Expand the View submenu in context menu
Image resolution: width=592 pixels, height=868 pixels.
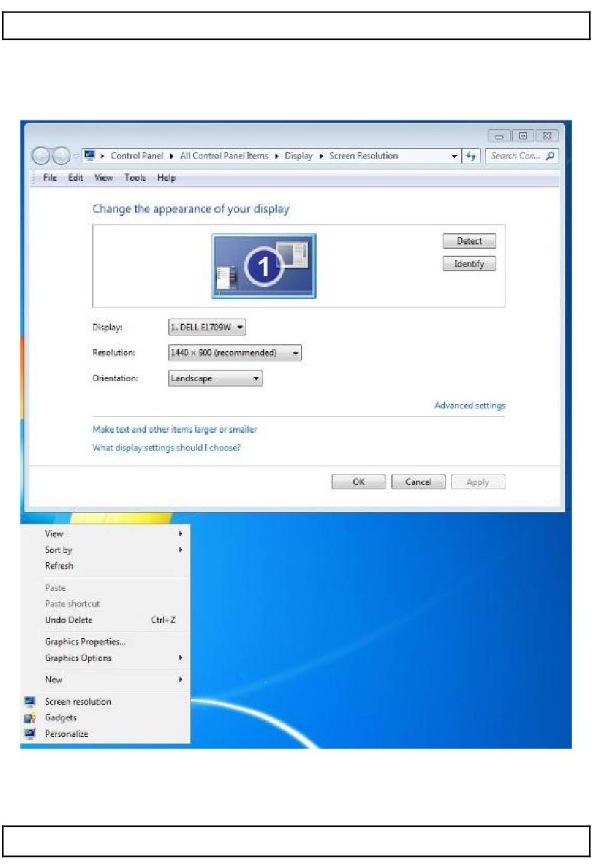click(181, 534)
